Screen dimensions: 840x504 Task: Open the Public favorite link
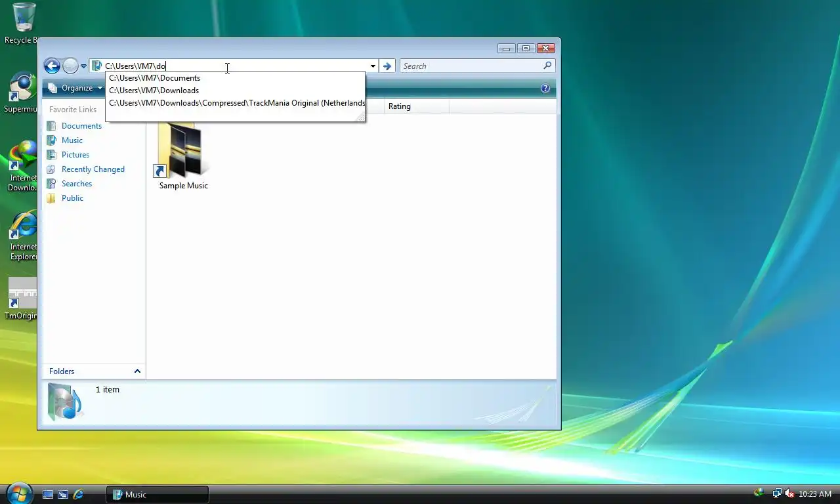tap(72, 198)
